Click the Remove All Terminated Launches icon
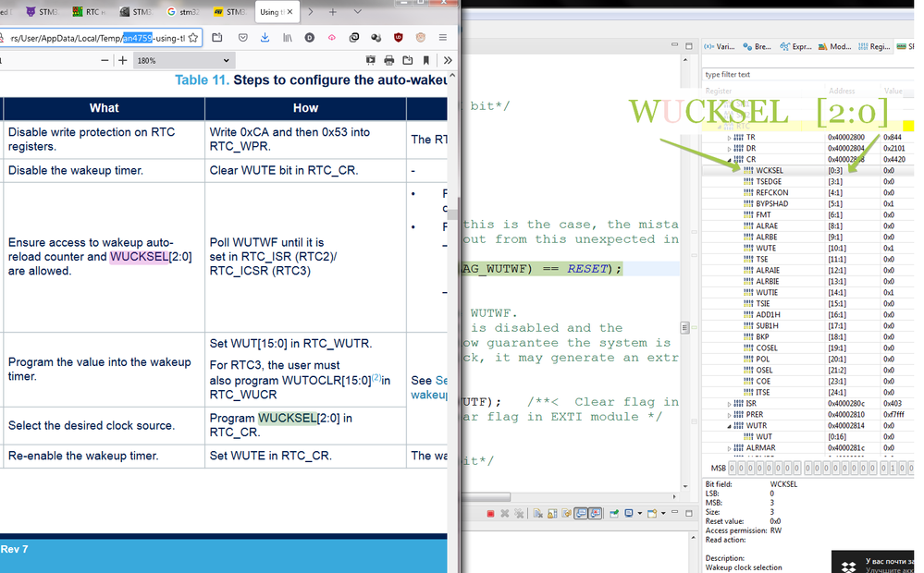The height and width of the screenshot is (573, 924). tap(519, 514)
